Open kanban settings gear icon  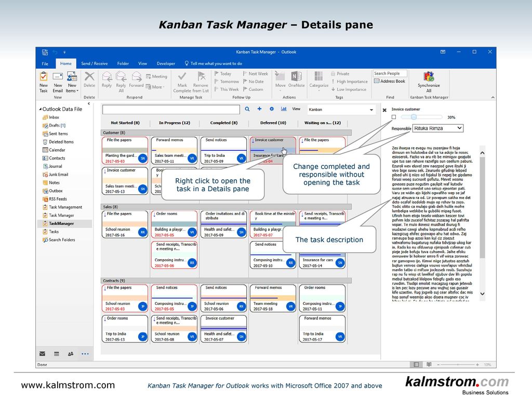click(x=271, y=109)
